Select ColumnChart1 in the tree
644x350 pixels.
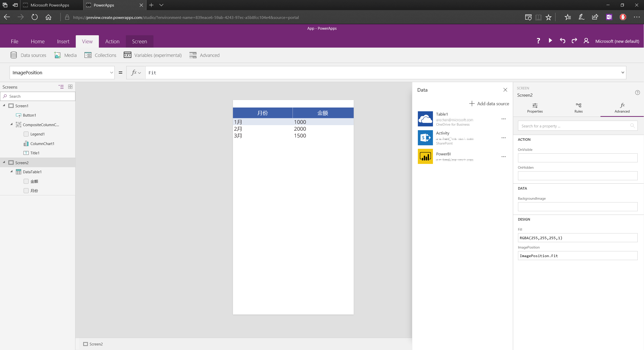point(42,144)
